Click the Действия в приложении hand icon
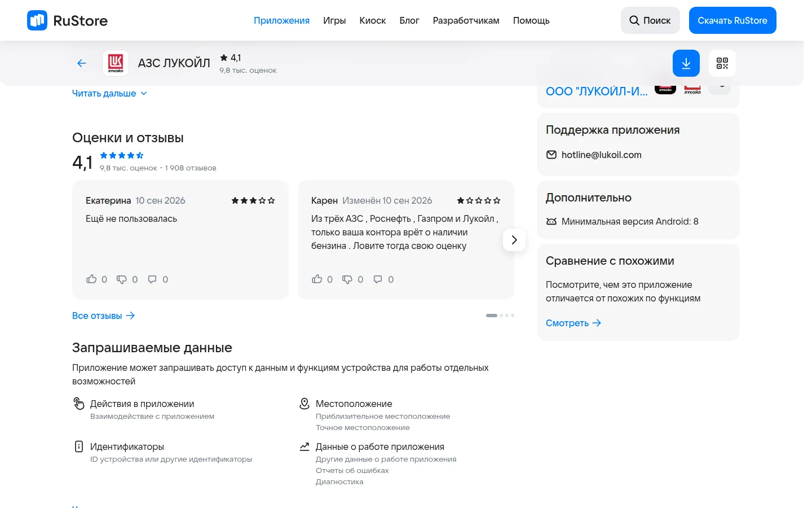The height and width of the screenshot is (508, 812). 79,404
